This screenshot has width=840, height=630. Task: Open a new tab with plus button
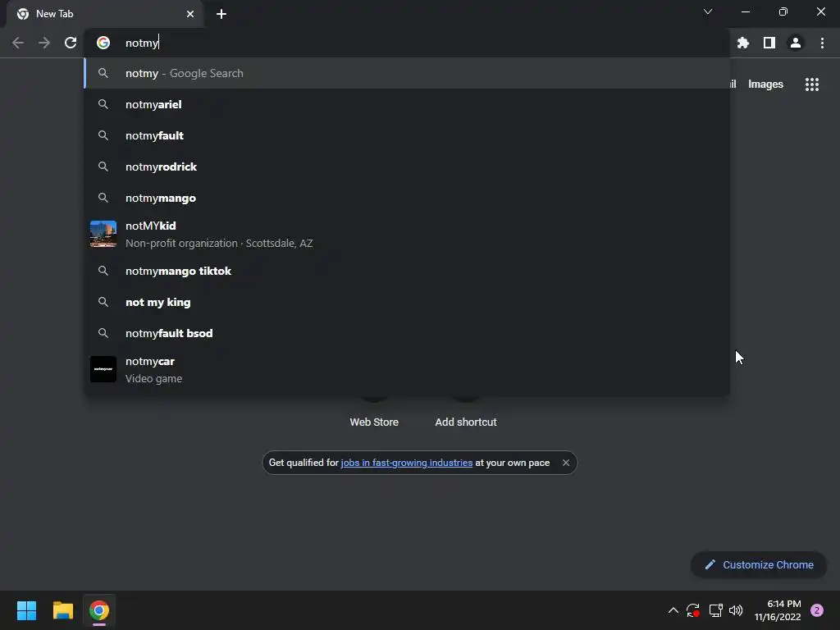pos(221,14)
